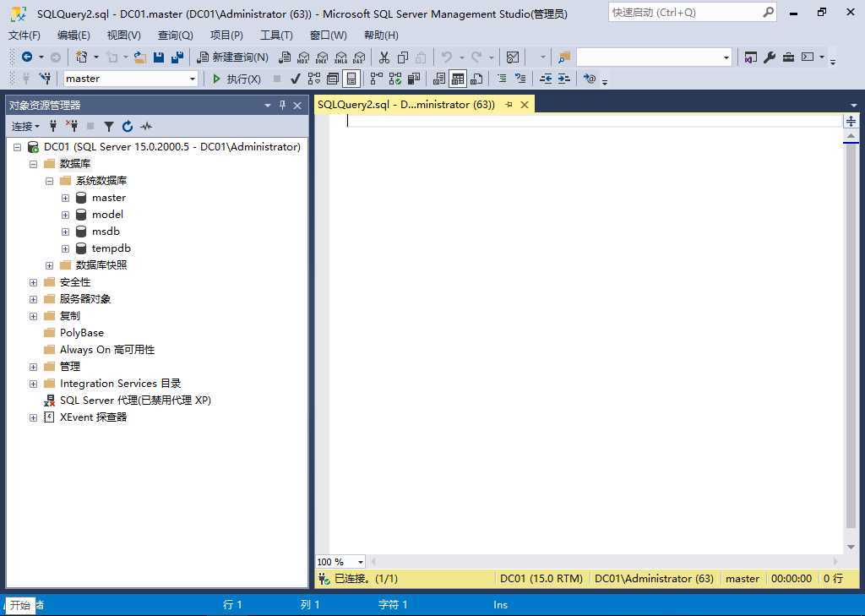Close the 对象资源管理器 panel
Image resolution: width=865 pixels, height=616 pixels.
click(x=297, y=105)
